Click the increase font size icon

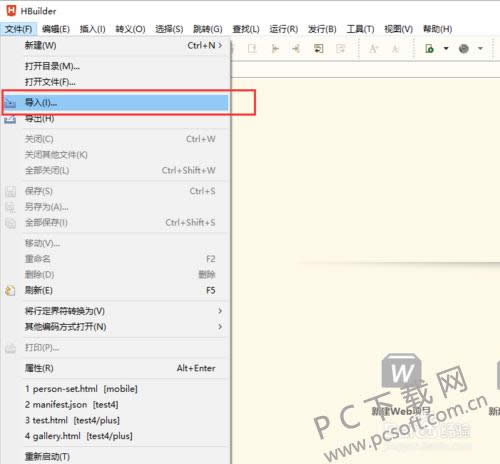pos(373,49)
